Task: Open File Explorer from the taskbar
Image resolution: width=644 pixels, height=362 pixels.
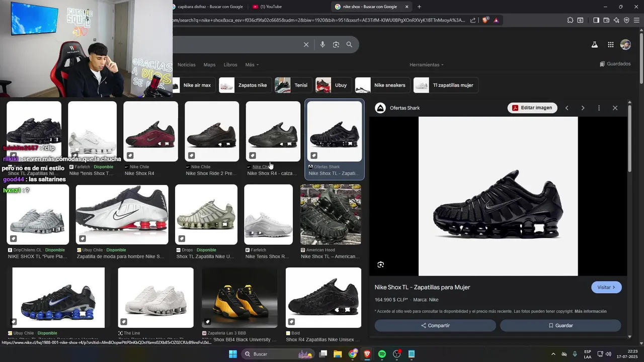Action: [x=338, y=354]
